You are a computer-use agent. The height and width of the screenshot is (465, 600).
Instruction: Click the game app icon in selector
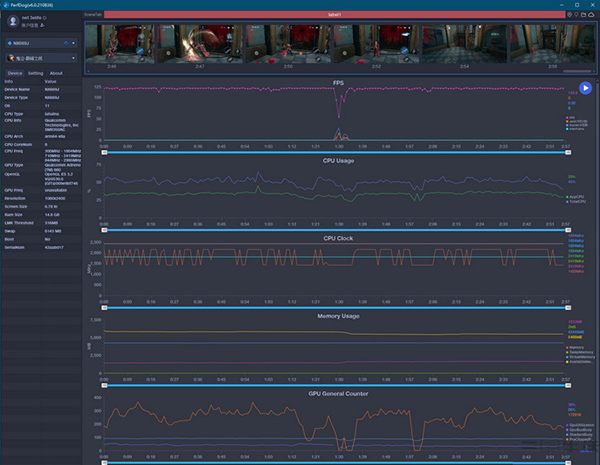tap(10, 59)
